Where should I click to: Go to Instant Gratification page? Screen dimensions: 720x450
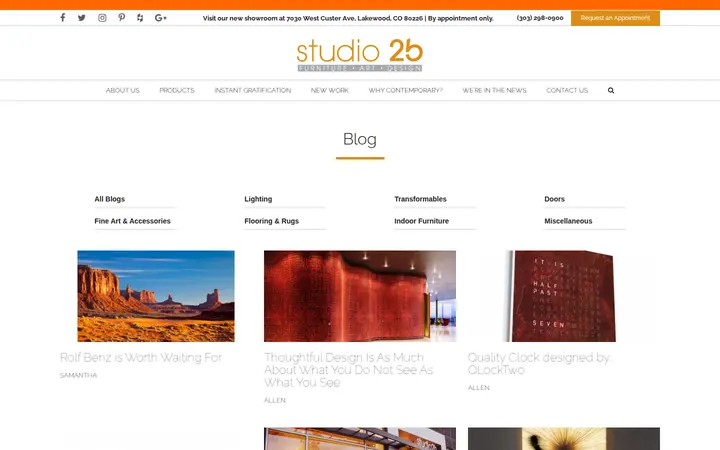253,90
